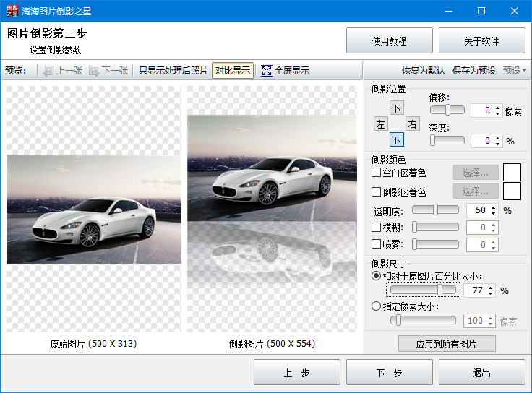Viewport: 532px width, 393px height.
Task: Switch to 只显示处理后照片 view
Action: [x=173, y=71]
